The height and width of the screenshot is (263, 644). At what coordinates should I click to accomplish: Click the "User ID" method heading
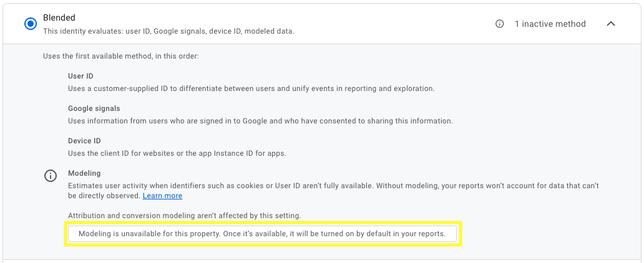[x=80, y=76]
